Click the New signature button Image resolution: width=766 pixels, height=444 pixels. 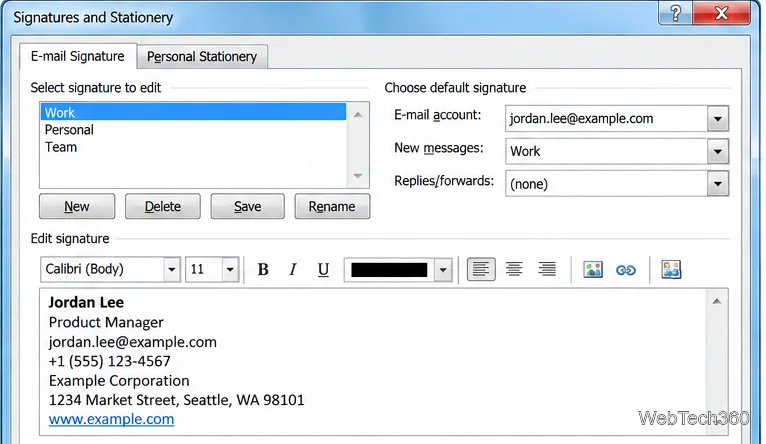coord(77,207)
